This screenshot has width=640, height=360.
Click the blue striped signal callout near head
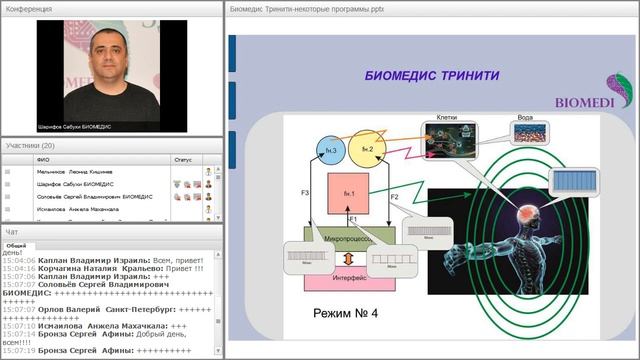click(x=574, y=181)
